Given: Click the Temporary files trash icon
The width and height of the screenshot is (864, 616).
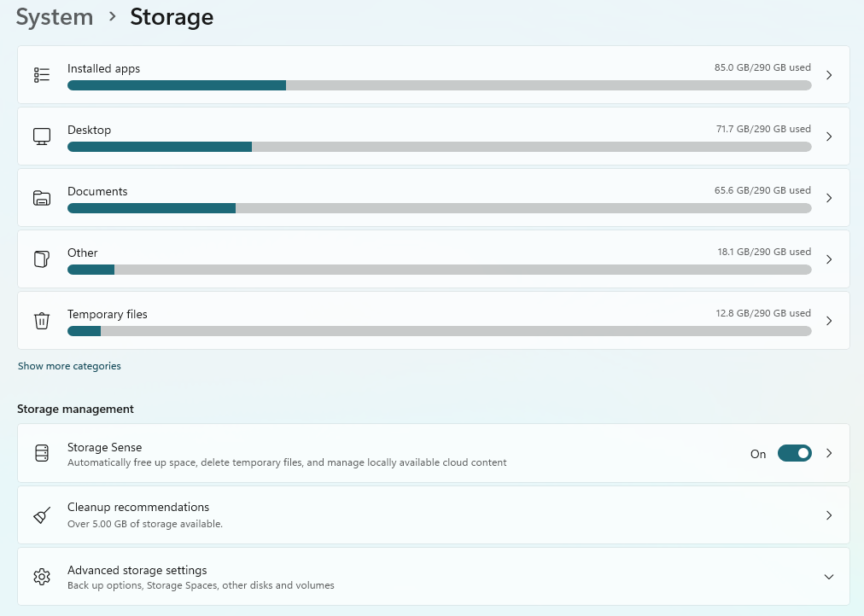Looking at the screenshot, I should (x=42, y=321).
